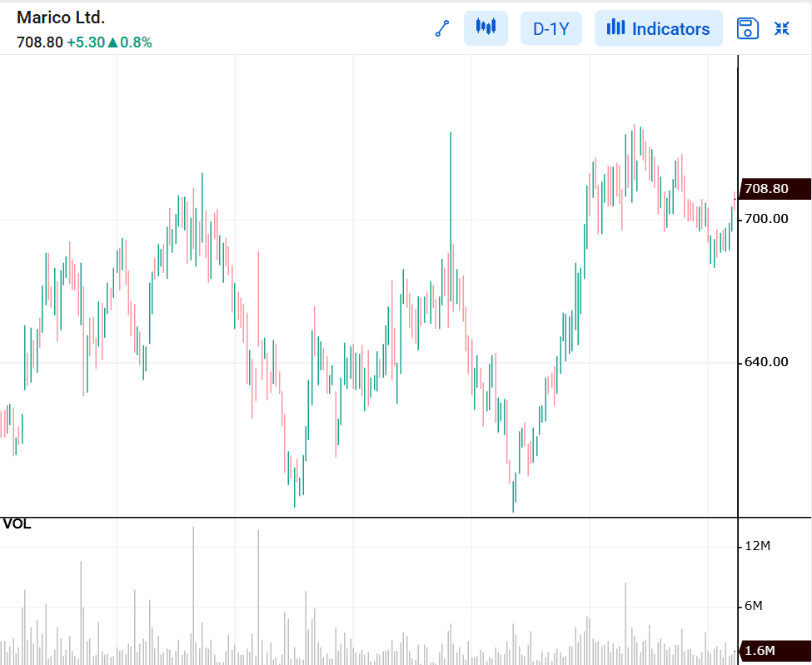Click the 12M volume axis label
Image resolution: width=812 pixels, height=665 pixels.
click(x=757, y=546)
